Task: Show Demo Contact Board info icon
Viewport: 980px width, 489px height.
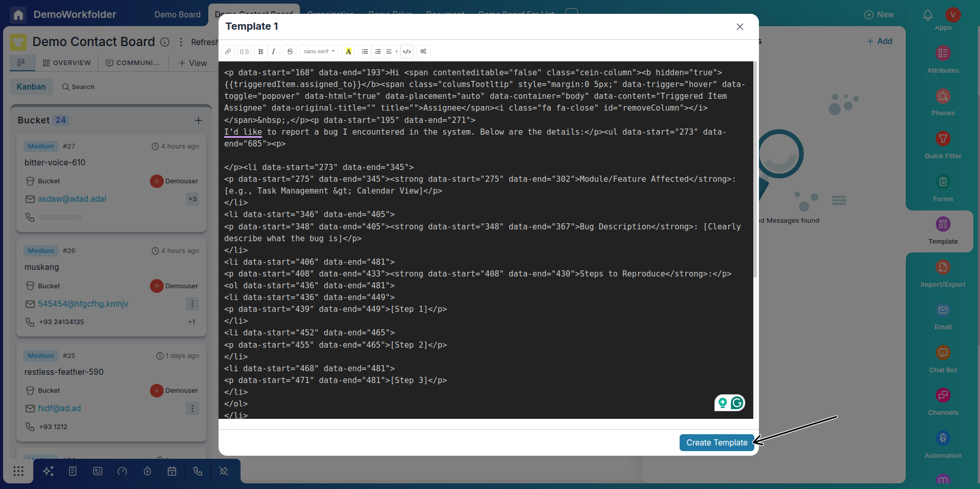Action: click(x=165, y=42)
